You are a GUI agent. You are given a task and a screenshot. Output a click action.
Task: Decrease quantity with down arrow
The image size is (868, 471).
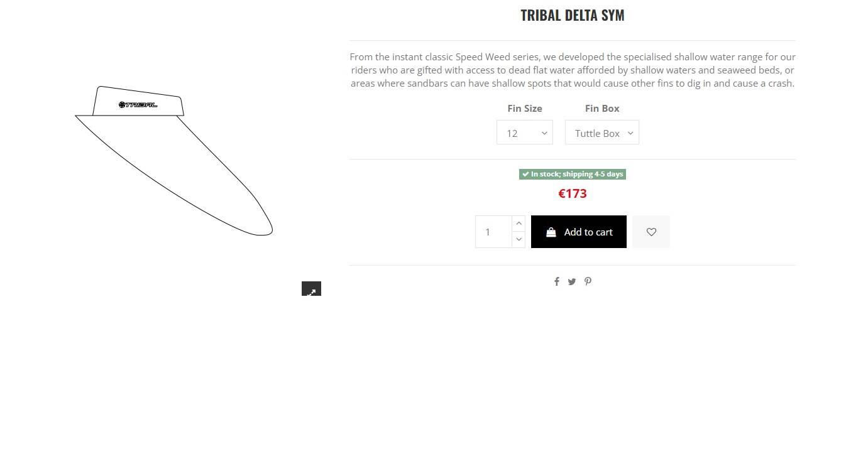pos(519,239)
